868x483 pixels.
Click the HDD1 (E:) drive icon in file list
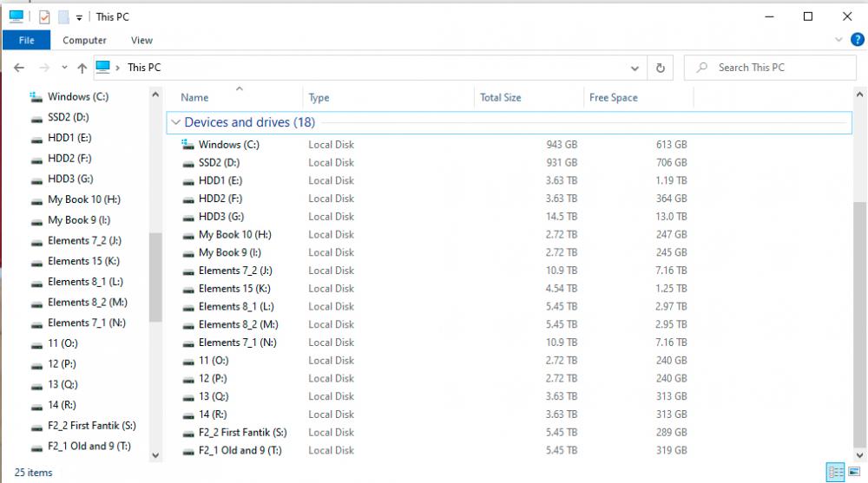point(188,181)
